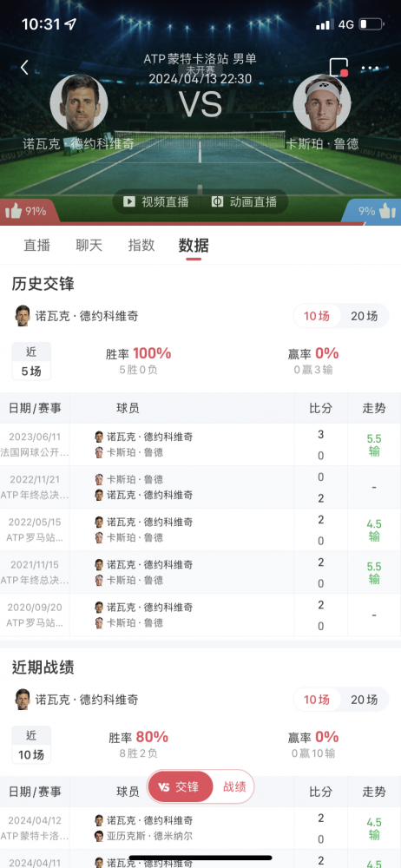401x868 pixels.
Task: Open 动画直播 animated live stream
Action: pyautogui.click(x=244, y=201)
